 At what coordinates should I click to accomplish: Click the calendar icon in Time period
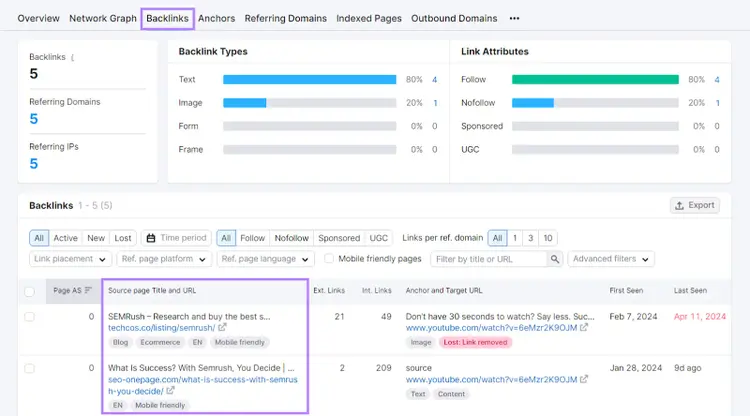(x=151, y=238)
